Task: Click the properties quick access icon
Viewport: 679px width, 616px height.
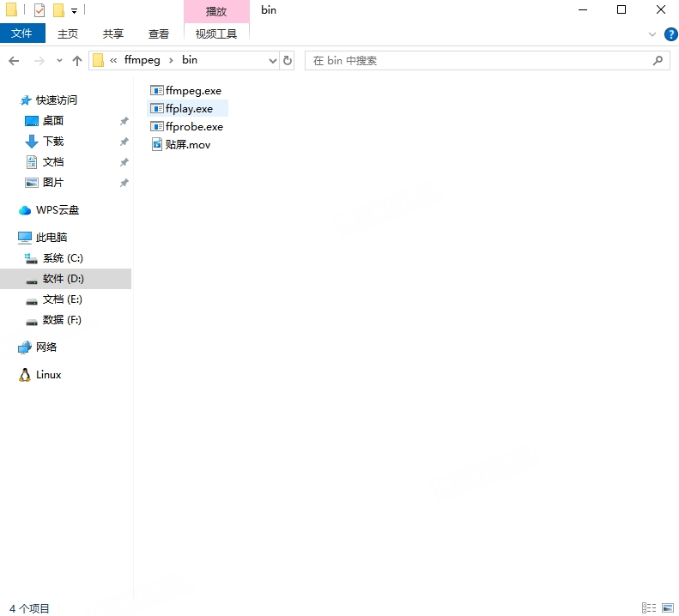Action: pos(39,9)
